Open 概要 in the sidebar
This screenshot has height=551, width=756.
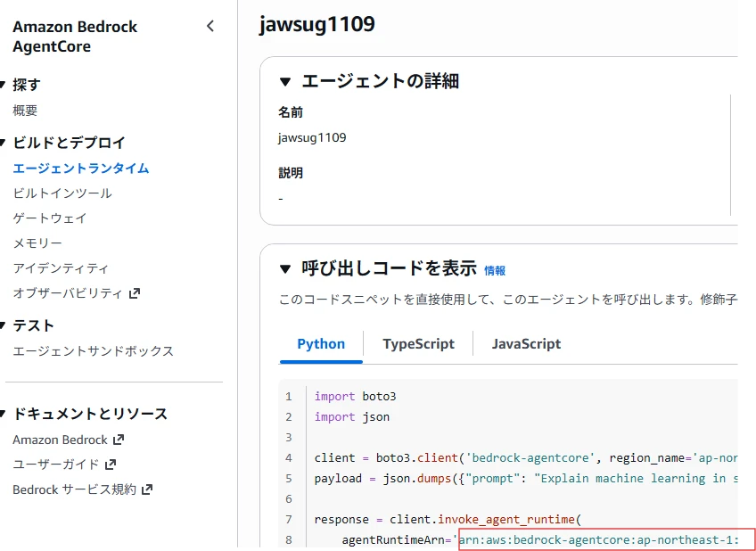tap(25, 111)
